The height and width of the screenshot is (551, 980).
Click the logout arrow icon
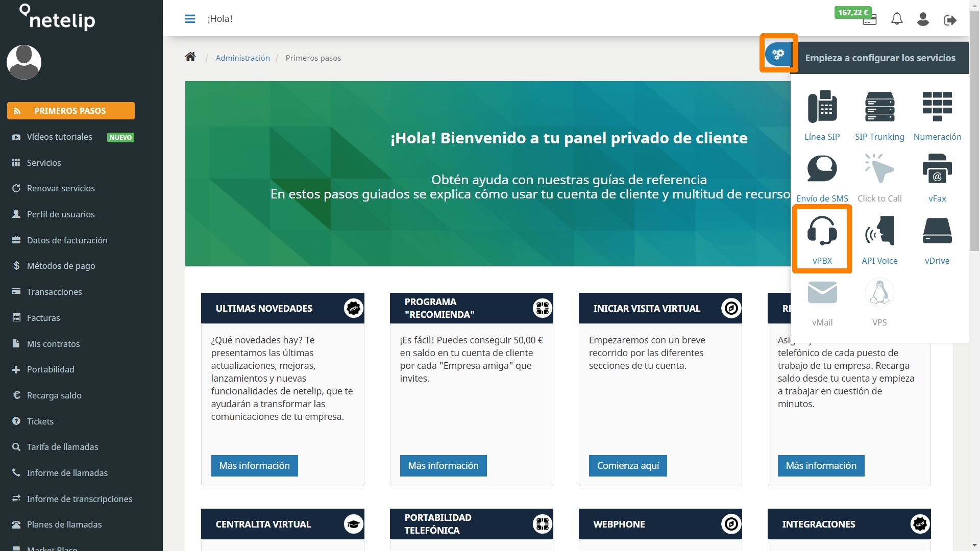click(950, 20)
